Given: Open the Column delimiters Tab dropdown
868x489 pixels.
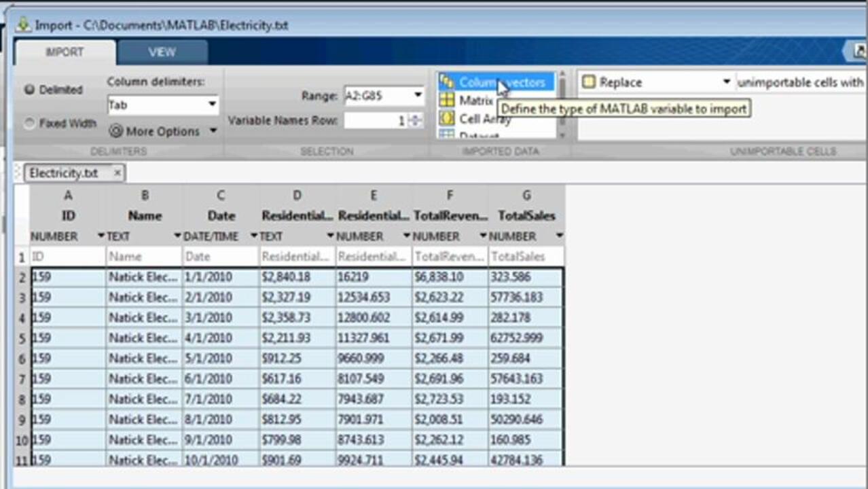Looking at the screenshot, I should click(x=212, y=105).
